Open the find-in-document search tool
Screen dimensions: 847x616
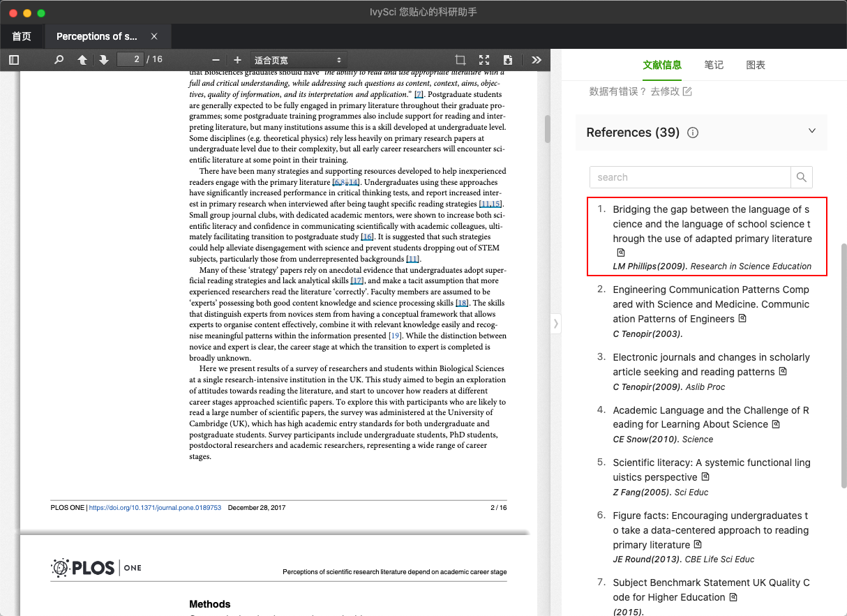(x=59, y=60)
